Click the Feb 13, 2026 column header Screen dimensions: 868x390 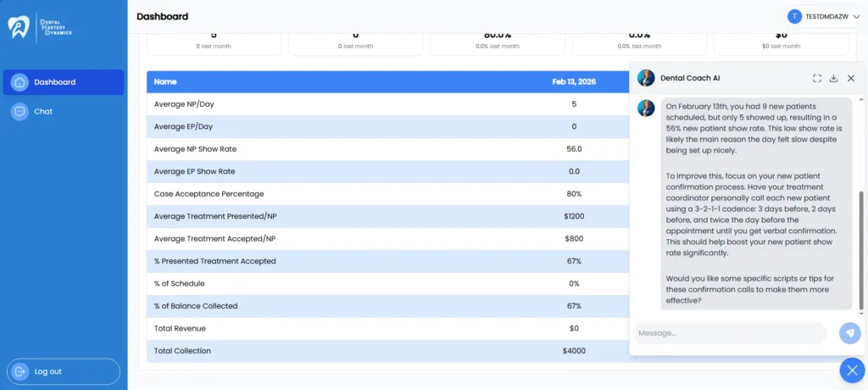coord(574,82)
